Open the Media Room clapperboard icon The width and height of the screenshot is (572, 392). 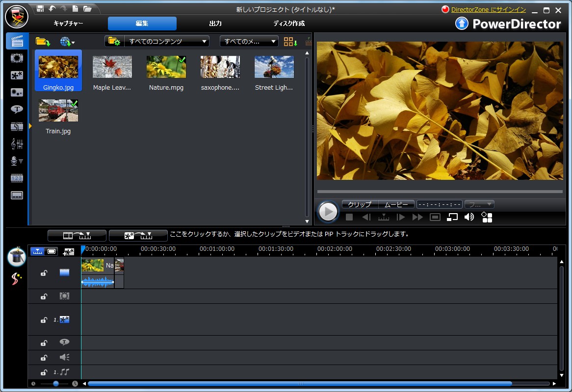17,41
